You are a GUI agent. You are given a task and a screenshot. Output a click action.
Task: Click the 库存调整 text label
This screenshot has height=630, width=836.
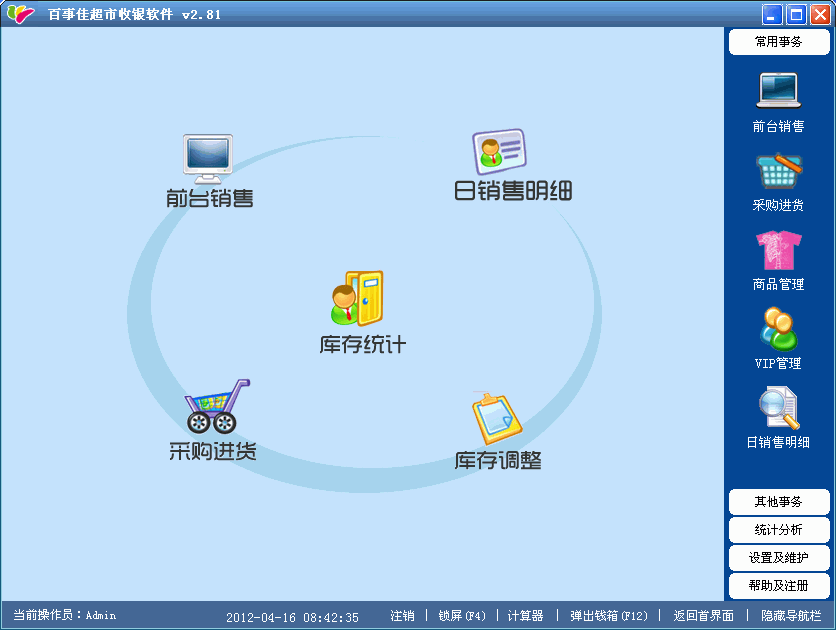(x=498, y=461)
